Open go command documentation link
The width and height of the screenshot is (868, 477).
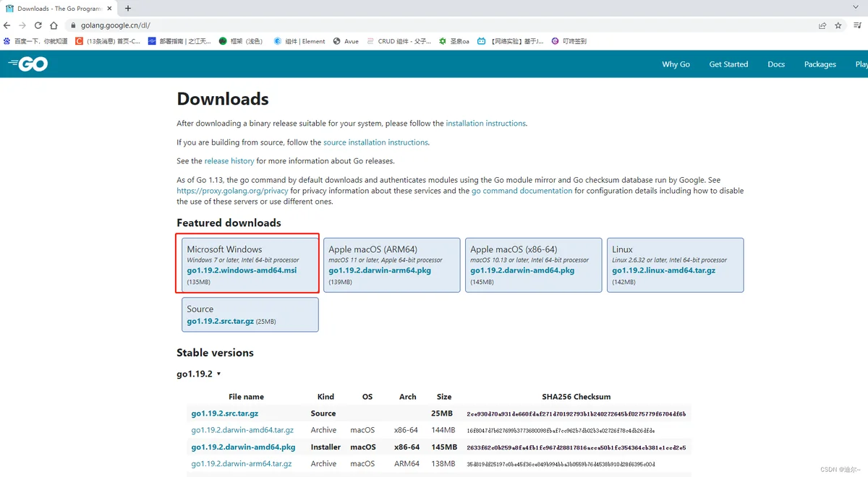(522, 191)
